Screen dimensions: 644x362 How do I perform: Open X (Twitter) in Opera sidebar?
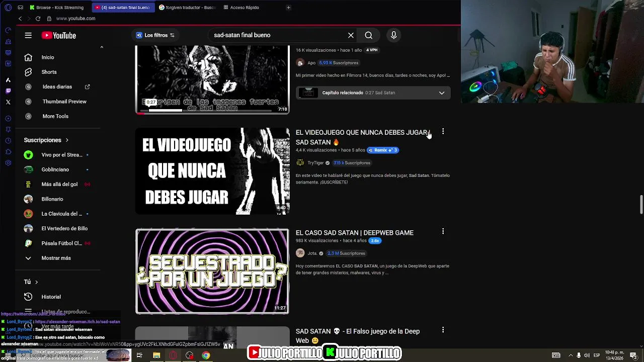click(x=8, y=102)
